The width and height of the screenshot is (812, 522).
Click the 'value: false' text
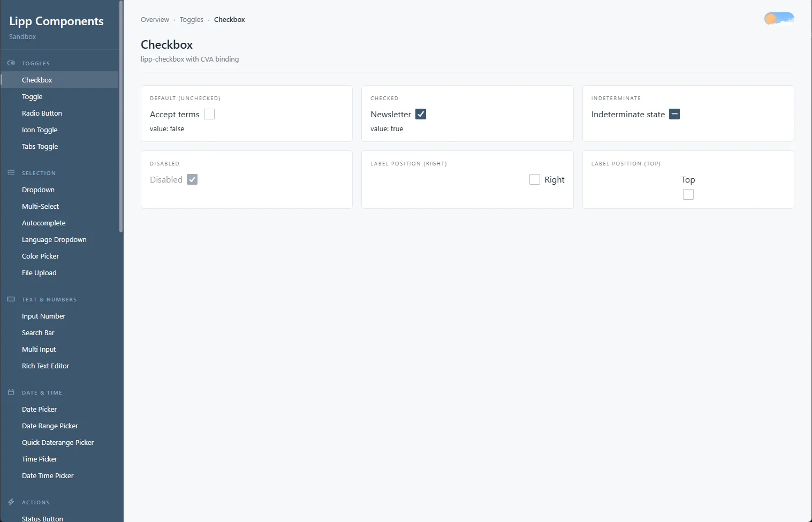pyautogui.click(x=167, y=129)
